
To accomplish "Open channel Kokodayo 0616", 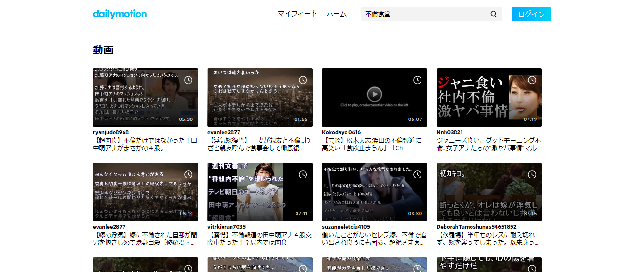I will [341, 132].
